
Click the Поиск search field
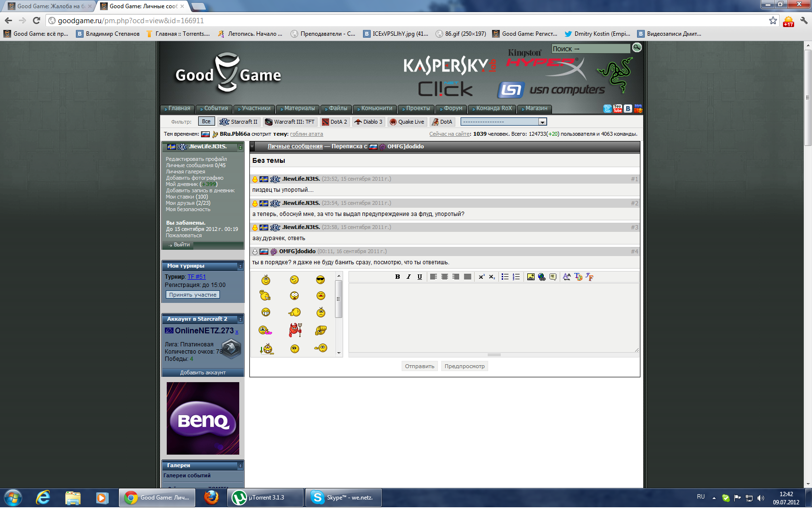[x=591, y=49]
